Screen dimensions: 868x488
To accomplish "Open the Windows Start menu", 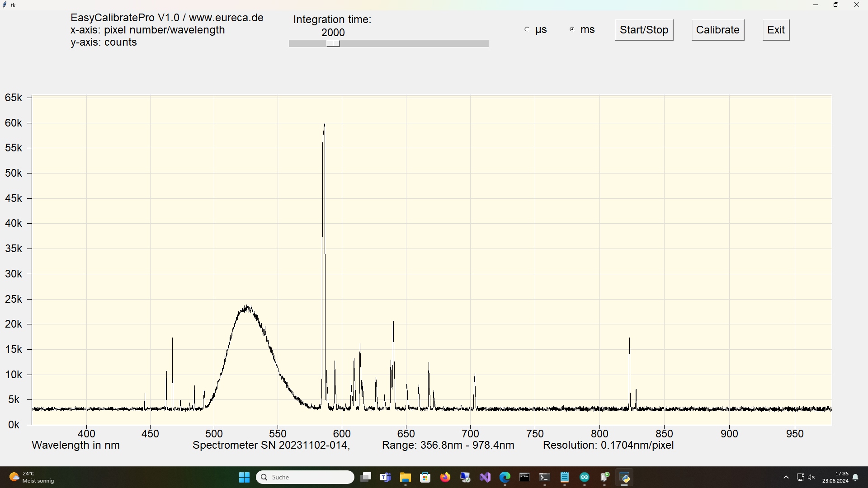I will tap(244, 477).
